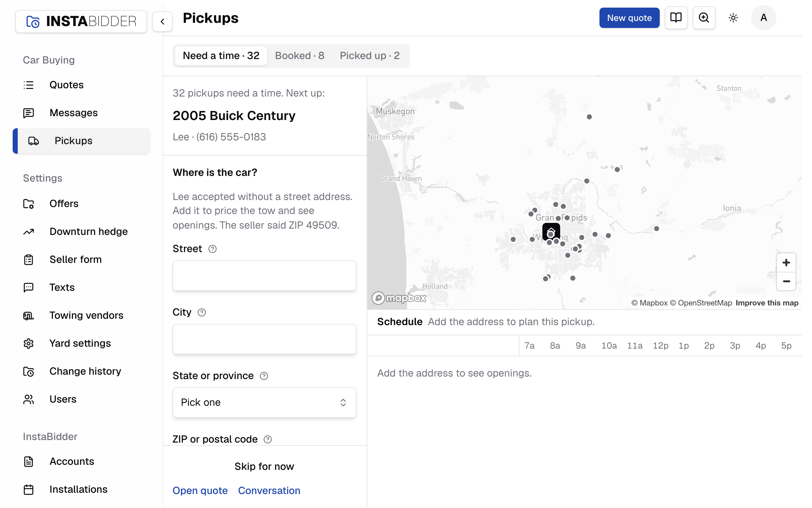Select the Need a time tab
This screenshot has height=508, width=812.
221,56
